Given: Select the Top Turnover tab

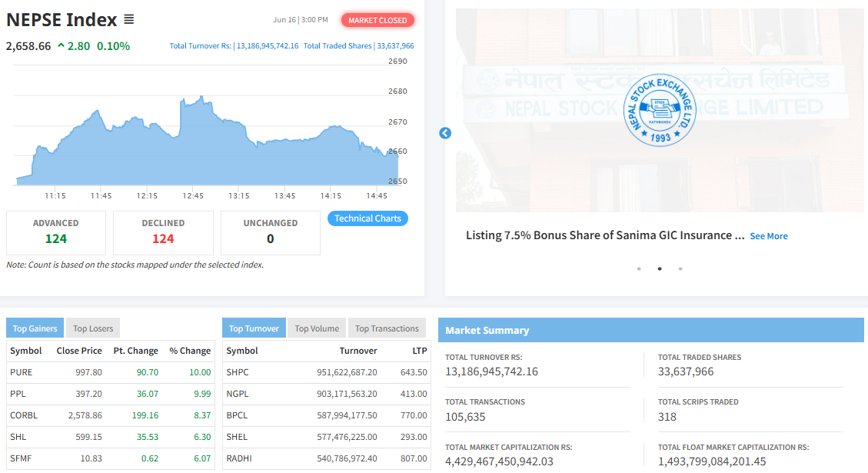Looking at the screenshot, I should click(254, 328).
